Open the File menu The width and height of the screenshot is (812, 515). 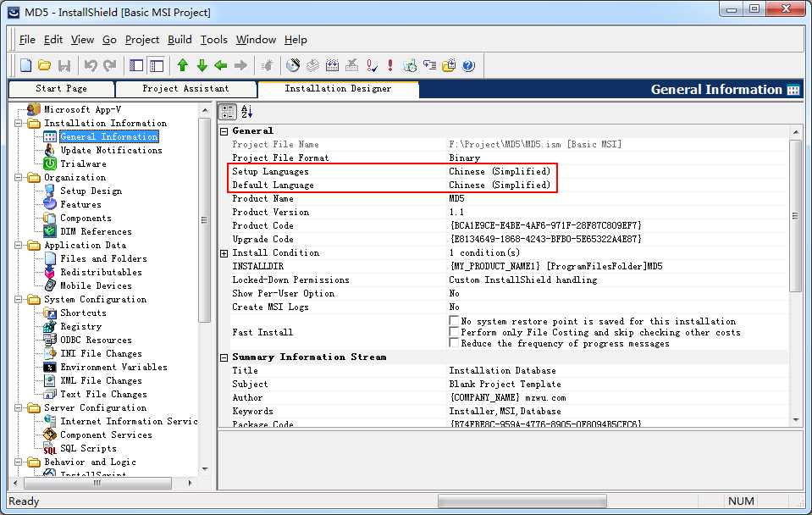click(x=27, y=40)
